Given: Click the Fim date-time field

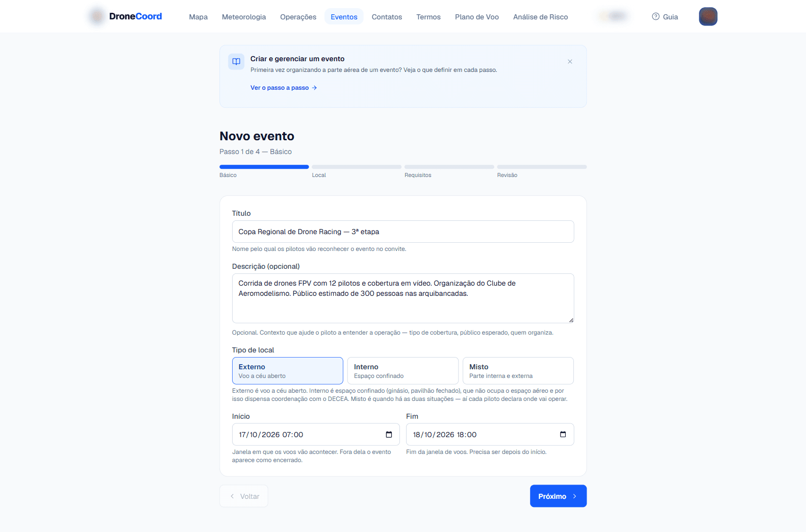Looking at the screenshot, I should click(x=490, y=435).
